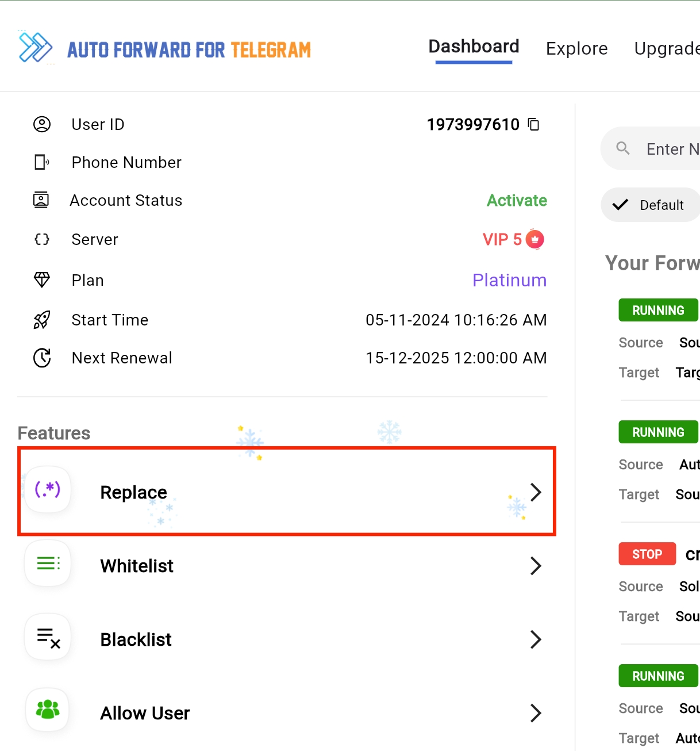Click the Platinum plan link

509,280
